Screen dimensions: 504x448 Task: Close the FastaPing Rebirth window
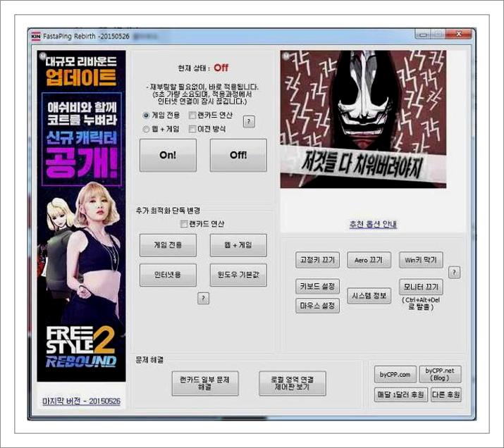(458, 34)
